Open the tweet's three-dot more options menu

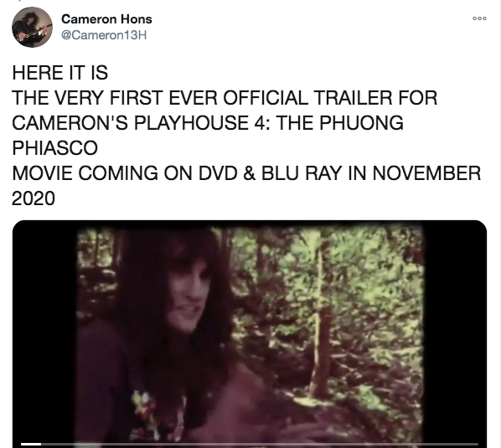(479, 18)
